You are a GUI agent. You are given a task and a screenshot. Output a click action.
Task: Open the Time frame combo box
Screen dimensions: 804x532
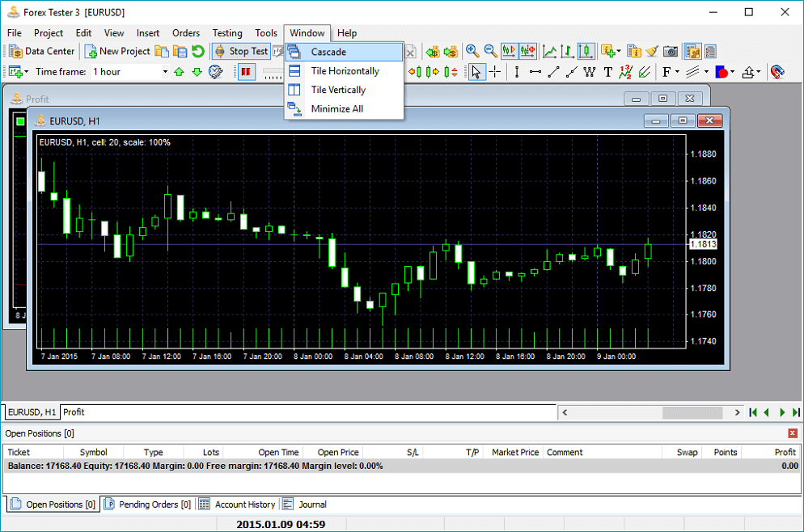(130, 72)
